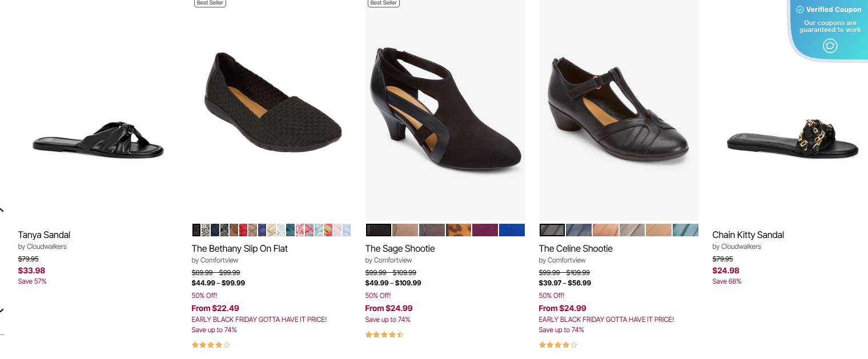Open the Tanya Sandal product link
The image size is (868, 359).
pyautogui.click(x=44, y=235)
